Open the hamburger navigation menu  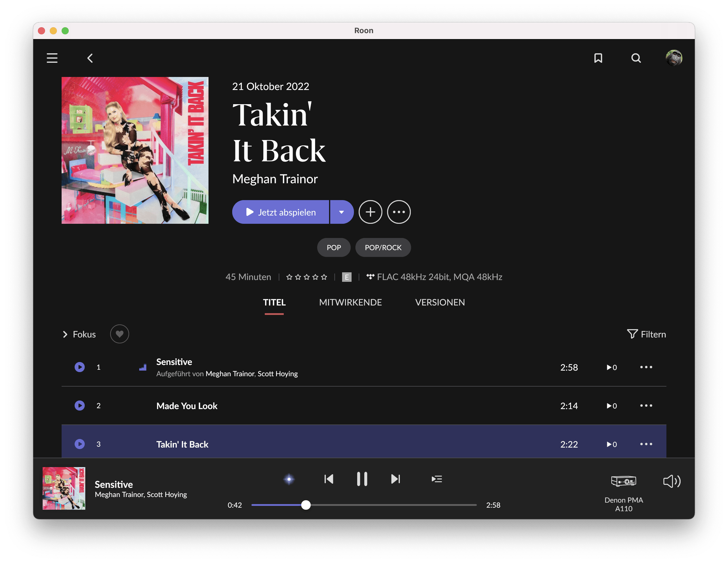point(52,58)
